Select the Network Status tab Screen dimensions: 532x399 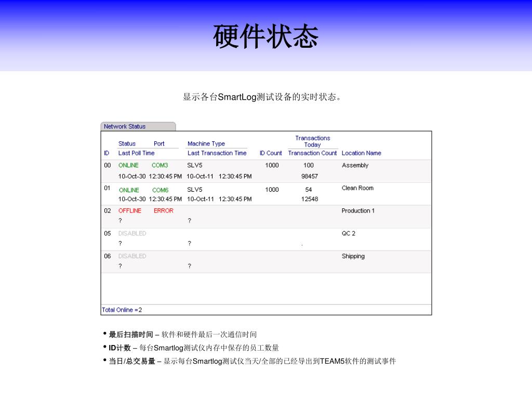138,126
